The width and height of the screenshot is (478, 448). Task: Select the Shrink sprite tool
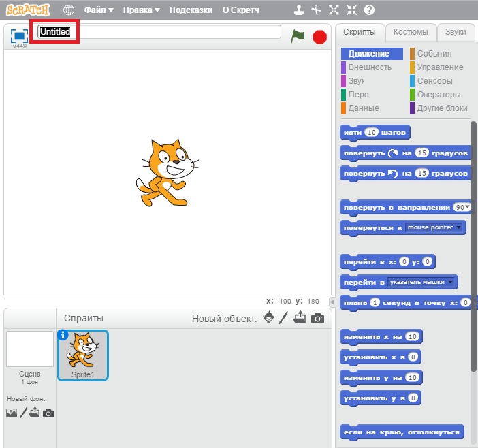351,10
